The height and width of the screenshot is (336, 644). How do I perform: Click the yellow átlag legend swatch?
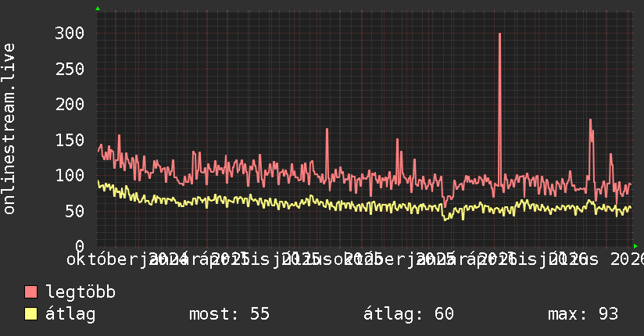(30, 314)
